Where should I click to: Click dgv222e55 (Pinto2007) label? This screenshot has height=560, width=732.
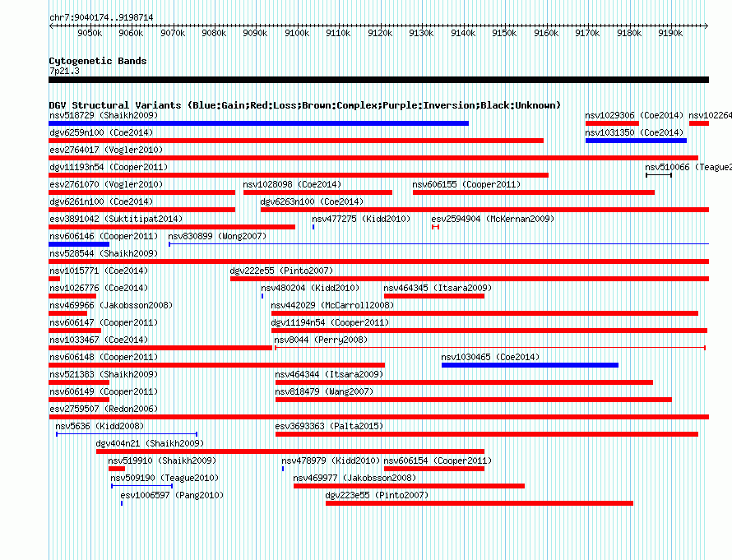click(x=281, y=271)
